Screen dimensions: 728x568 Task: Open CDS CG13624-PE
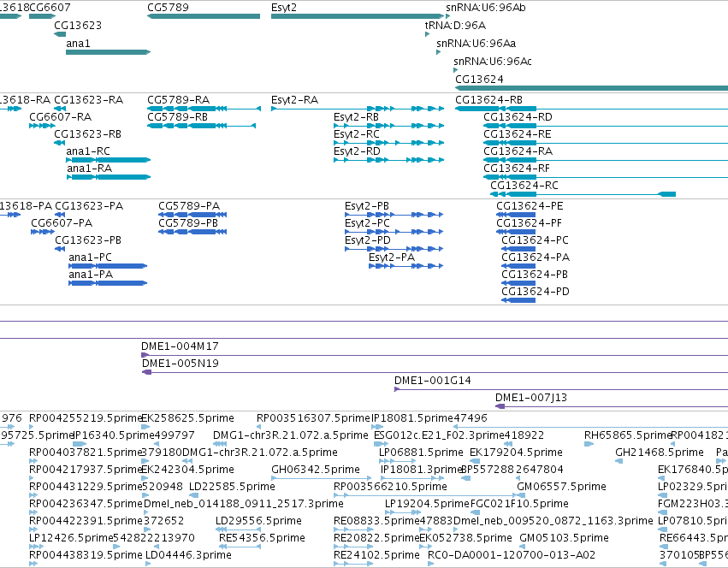(530, 206)
